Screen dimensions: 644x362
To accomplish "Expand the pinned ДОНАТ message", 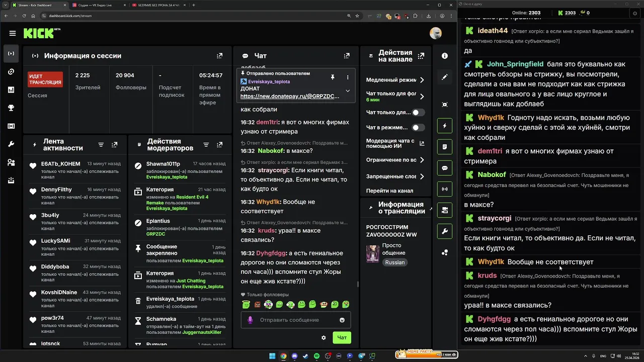I will (x=347, y=91).
